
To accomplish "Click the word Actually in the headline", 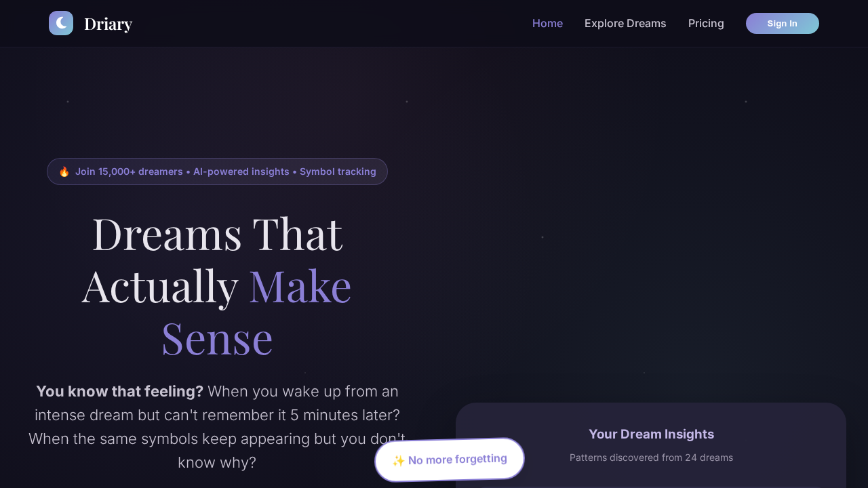I will click(x=160, y=286).
